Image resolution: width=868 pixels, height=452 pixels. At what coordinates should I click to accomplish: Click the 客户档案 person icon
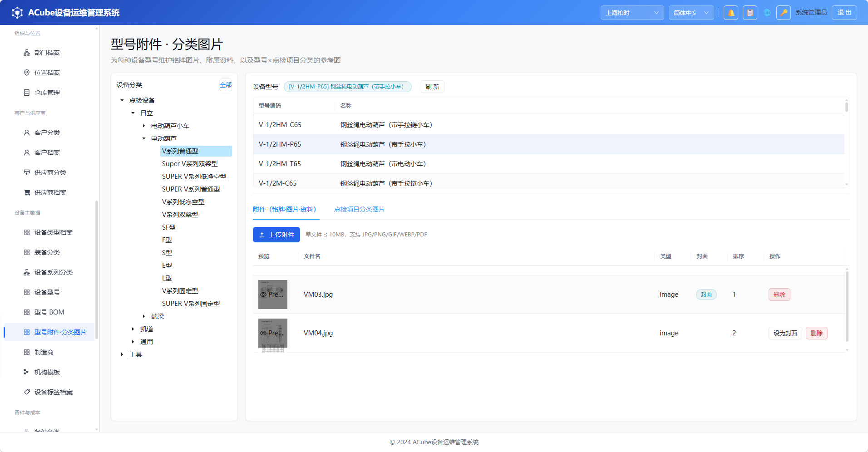point(27,152)
